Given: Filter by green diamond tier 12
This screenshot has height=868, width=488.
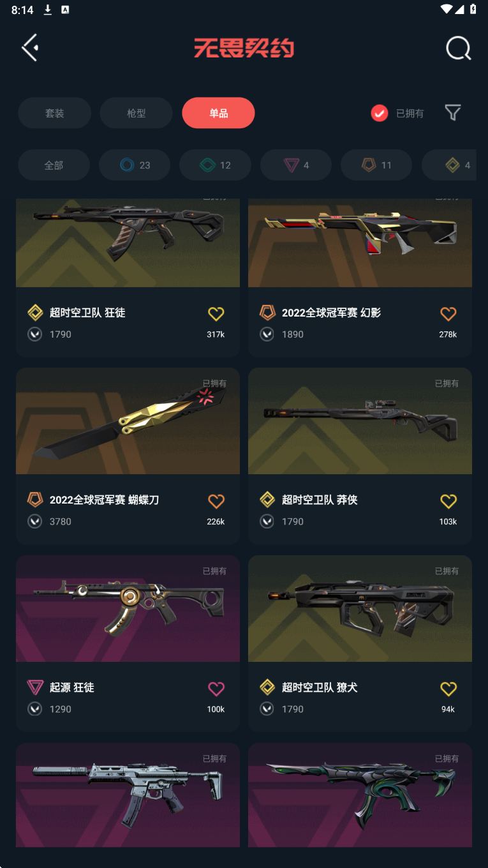Looking at the screenshot, I should click(x=215, y=165).
